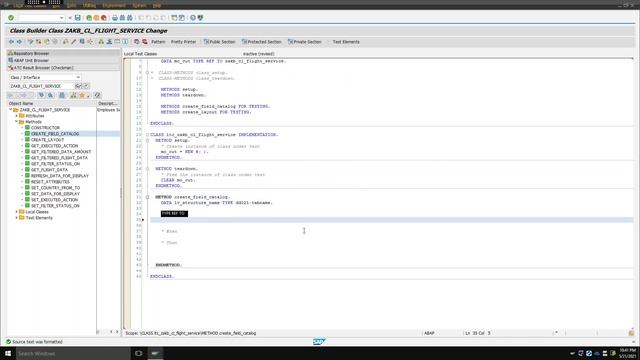Click the Task View taskbar icon

138,353
